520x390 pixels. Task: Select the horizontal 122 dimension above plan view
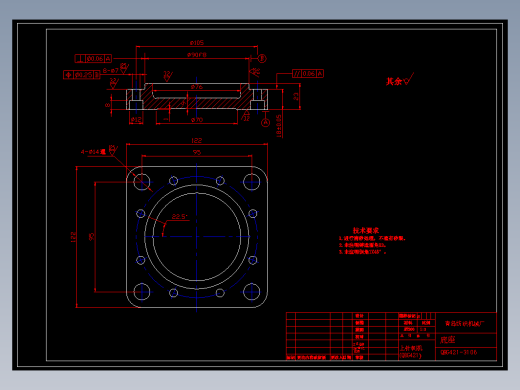click(x=197, y=141)
